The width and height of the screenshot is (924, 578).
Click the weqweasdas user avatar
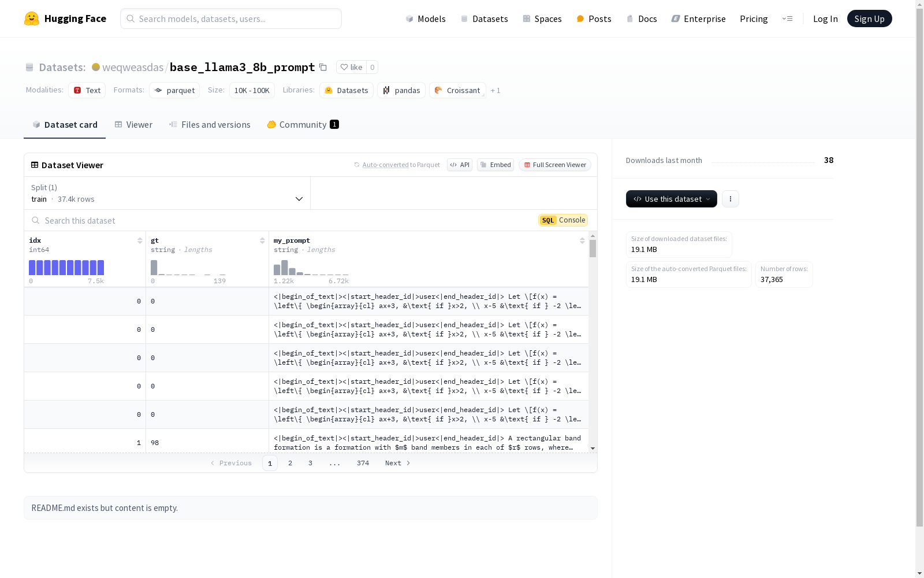pos(96,67)
